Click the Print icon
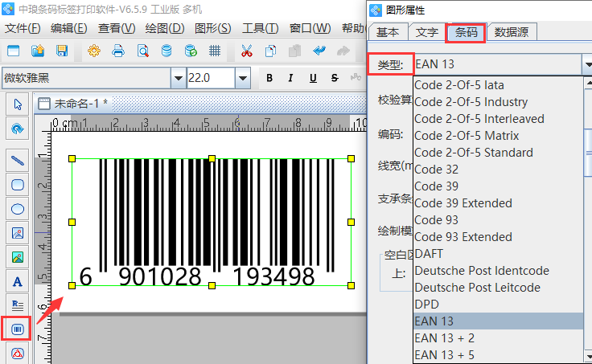 click(x=118, y=51)
